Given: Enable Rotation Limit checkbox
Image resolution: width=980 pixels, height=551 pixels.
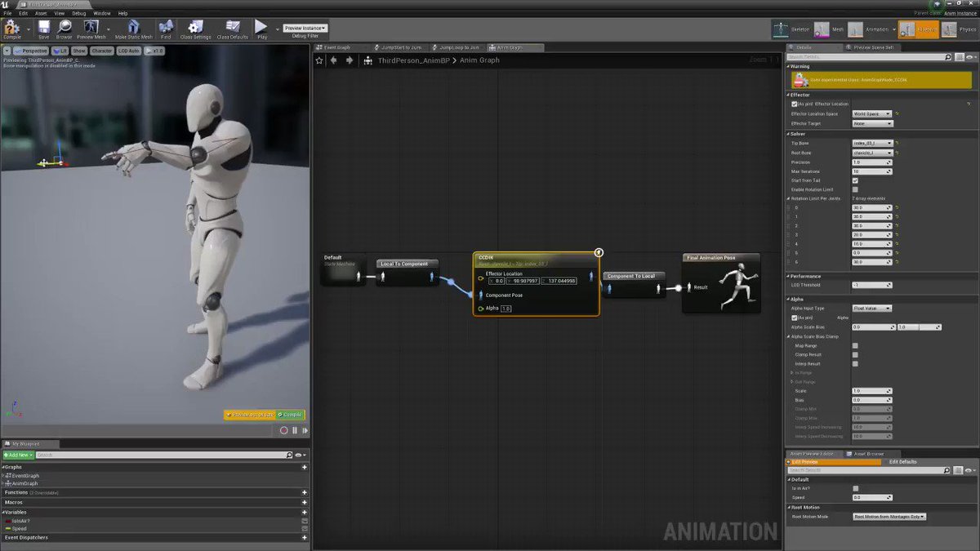Looking at the screenshot, I should click(x=855, y=189).
